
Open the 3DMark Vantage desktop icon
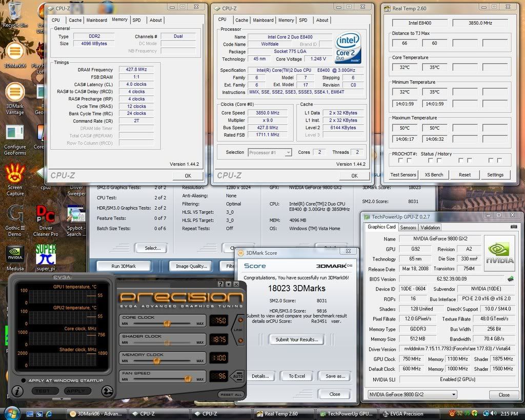(15, 98)
